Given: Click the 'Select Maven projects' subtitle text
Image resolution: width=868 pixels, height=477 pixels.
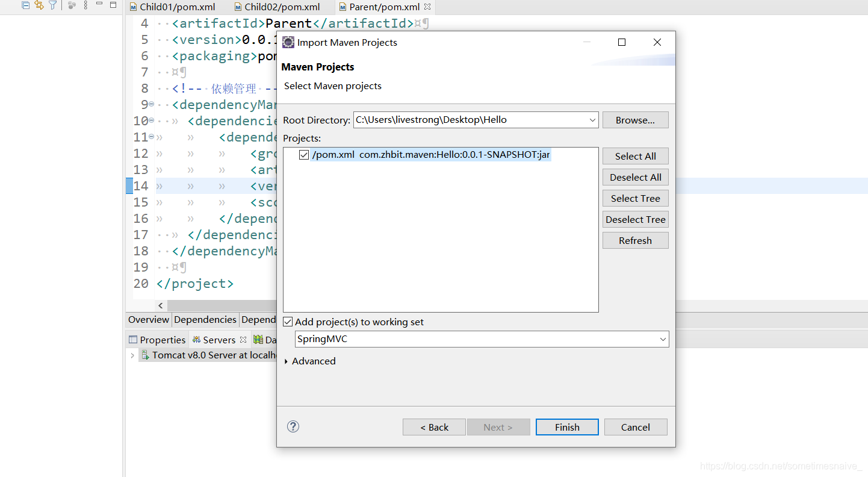Looking at the screenshot, I should pyautogui.click(x=333, y=86).
